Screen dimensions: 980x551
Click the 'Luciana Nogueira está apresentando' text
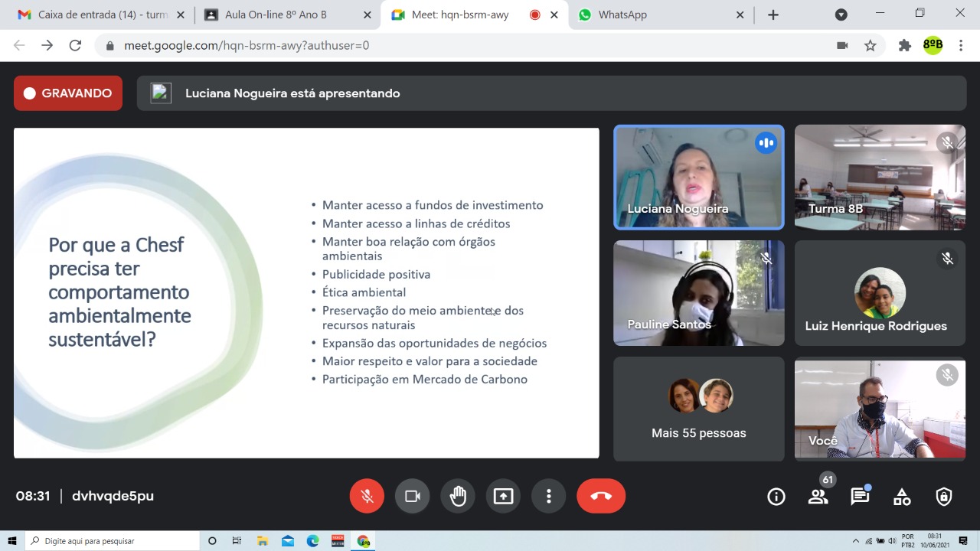point(292,93)
